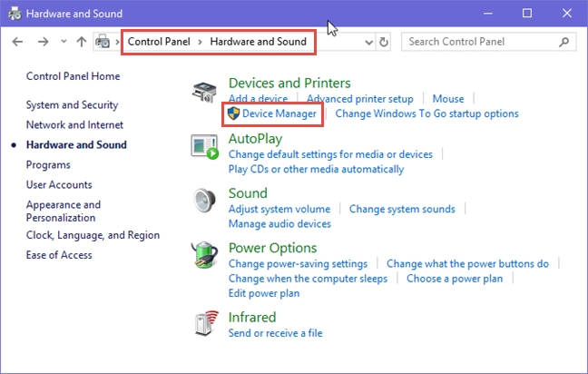Click Change power-saving settings
Viewport: 588px width, 374px height.
click(298, 264)
